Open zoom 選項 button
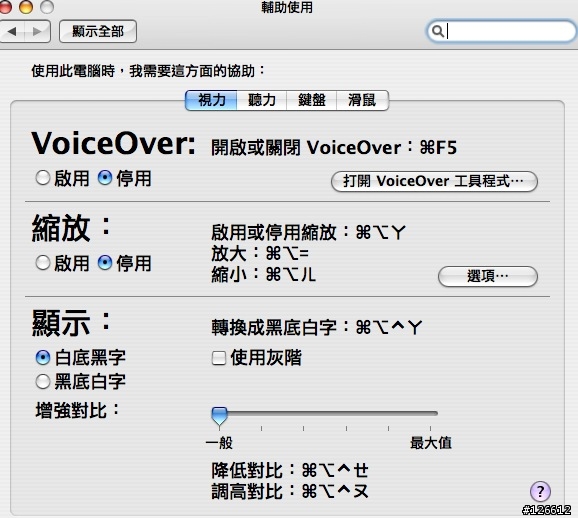578x518 pixels. click(488, 276)
